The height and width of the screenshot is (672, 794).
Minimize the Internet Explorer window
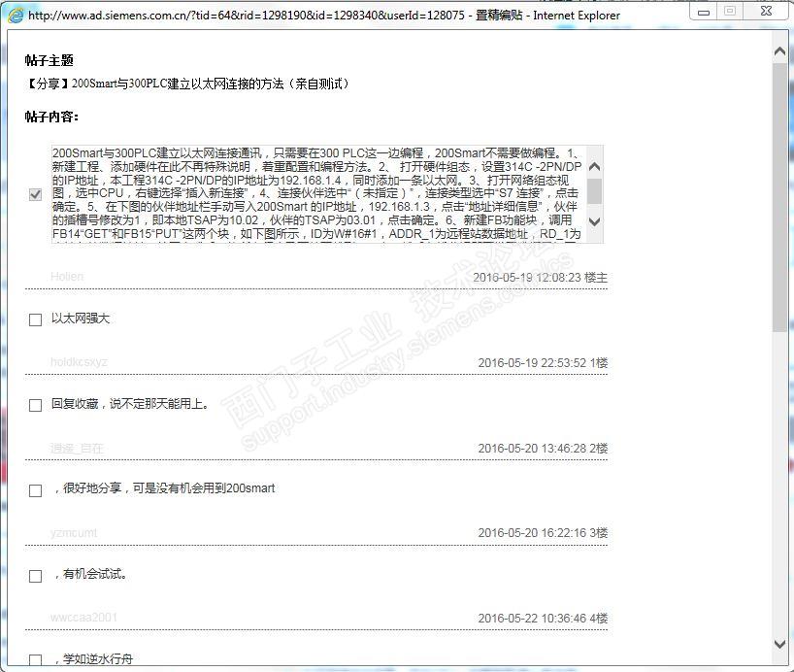[704, 11]
